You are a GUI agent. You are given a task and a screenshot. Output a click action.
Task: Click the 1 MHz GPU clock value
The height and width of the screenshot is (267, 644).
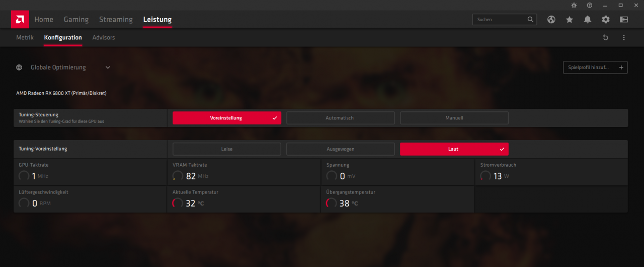40,176
